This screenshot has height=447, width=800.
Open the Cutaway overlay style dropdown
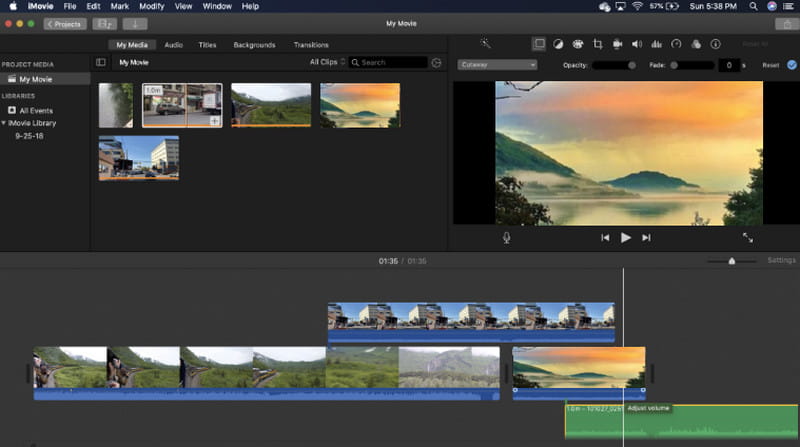[x=497, y=65]
